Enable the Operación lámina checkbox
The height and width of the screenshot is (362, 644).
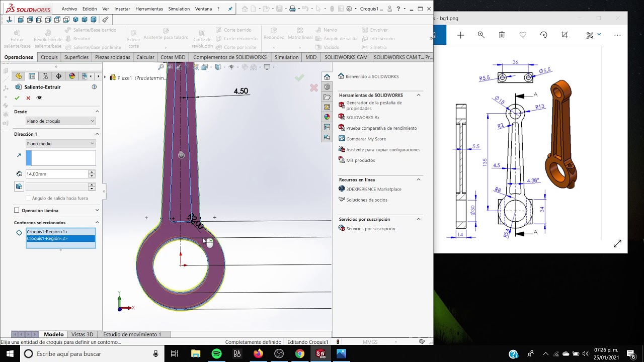click(x=17, y=211)
